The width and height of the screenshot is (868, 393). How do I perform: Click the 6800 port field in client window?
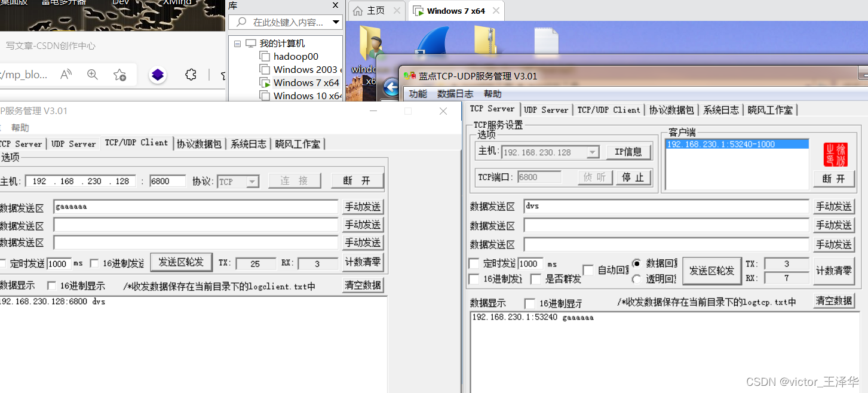click(167, 181)
